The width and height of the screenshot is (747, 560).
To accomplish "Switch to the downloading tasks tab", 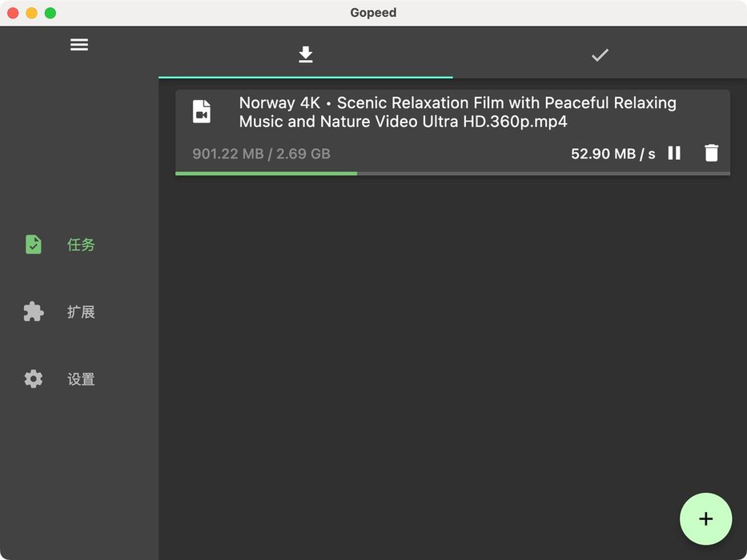I will click(305, 54).
